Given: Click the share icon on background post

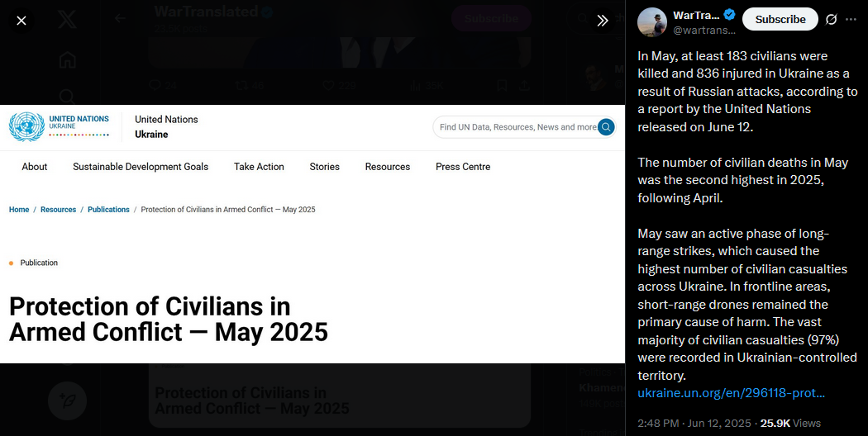Looking at the screenshot, I should pos(523,85).
